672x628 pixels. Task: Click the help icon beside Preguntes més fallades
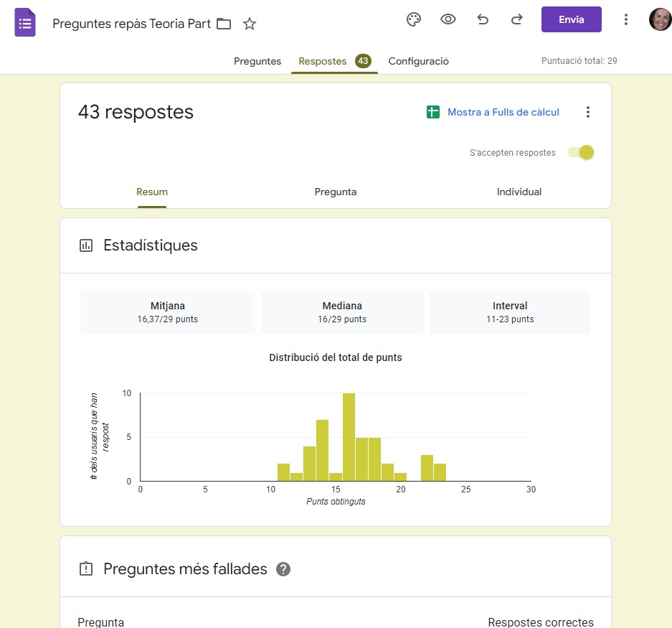pos(283,569)
